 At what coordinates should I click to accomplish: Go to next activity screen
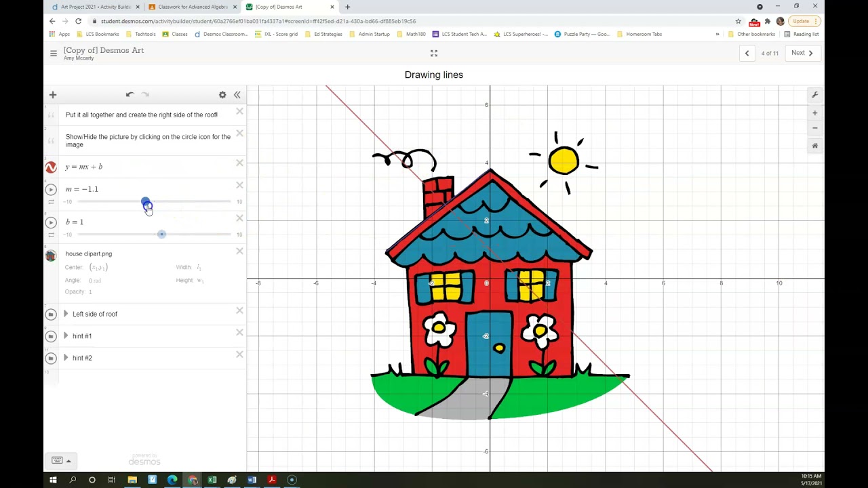(802, 53)
